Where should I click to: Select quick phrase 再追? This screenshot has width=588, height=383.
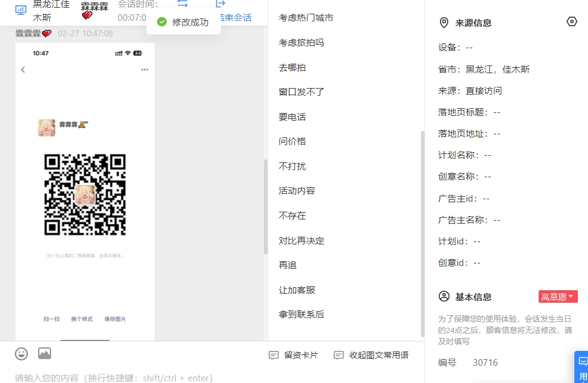coord(288,265)
